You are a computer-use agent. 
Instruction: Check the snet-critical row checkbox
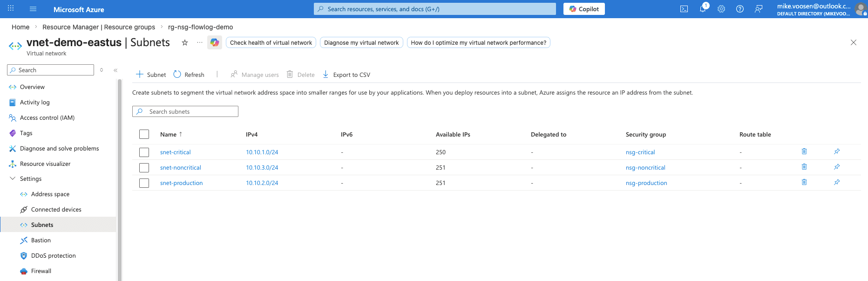click(x=144, y=152)
